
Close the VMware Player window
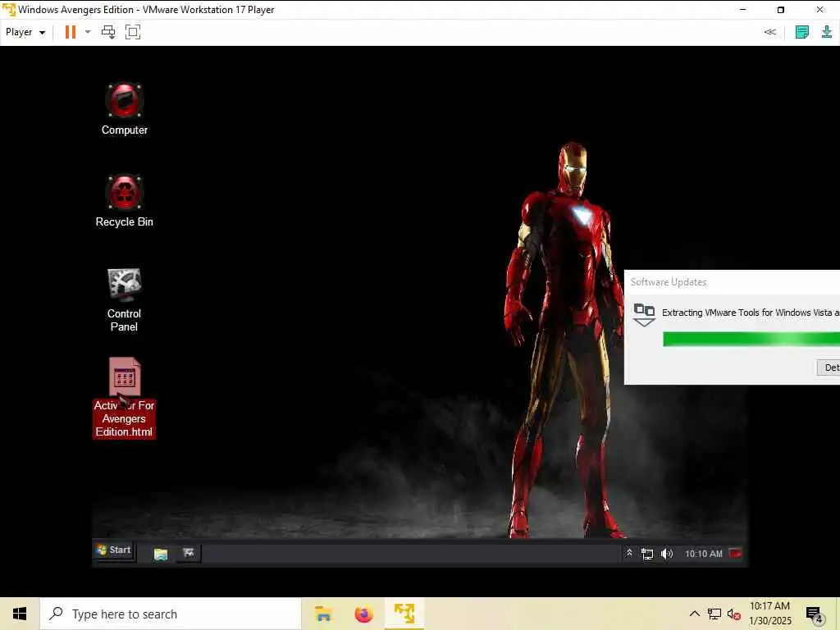(819, 10)
